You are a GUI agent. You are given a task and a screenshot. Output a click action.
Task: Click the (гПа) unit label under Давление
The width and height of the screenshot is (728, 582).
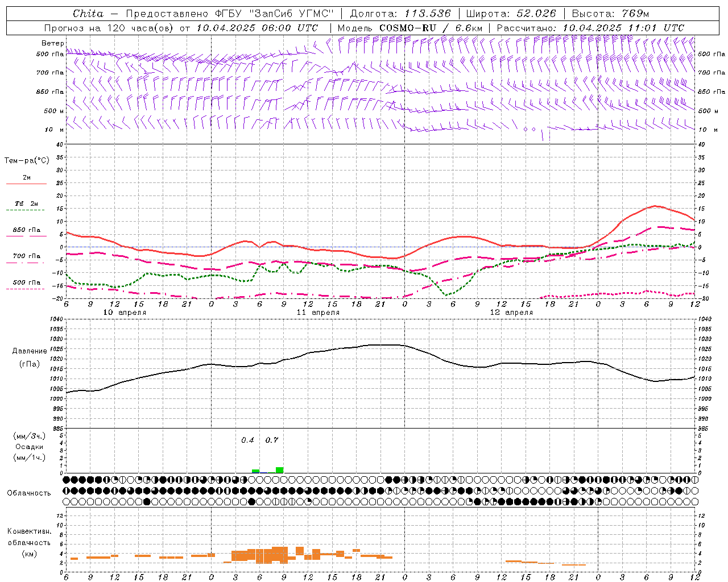(30, 364)
